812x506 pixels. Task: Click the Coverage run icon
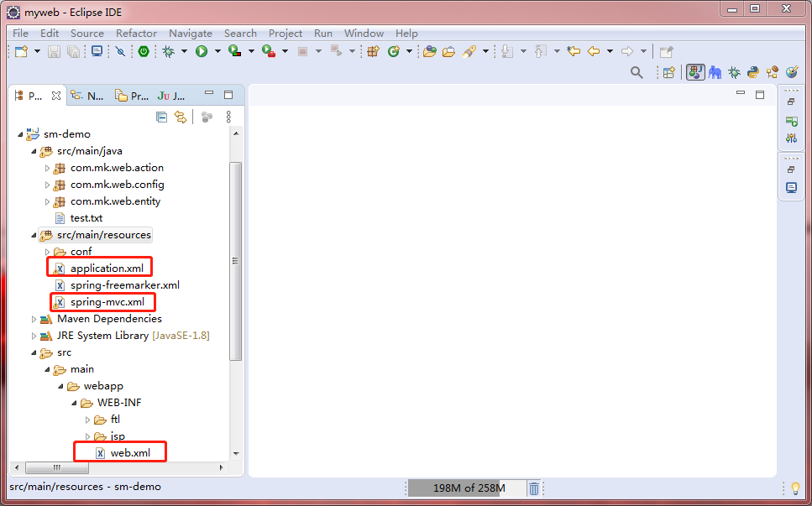(235, 51)
